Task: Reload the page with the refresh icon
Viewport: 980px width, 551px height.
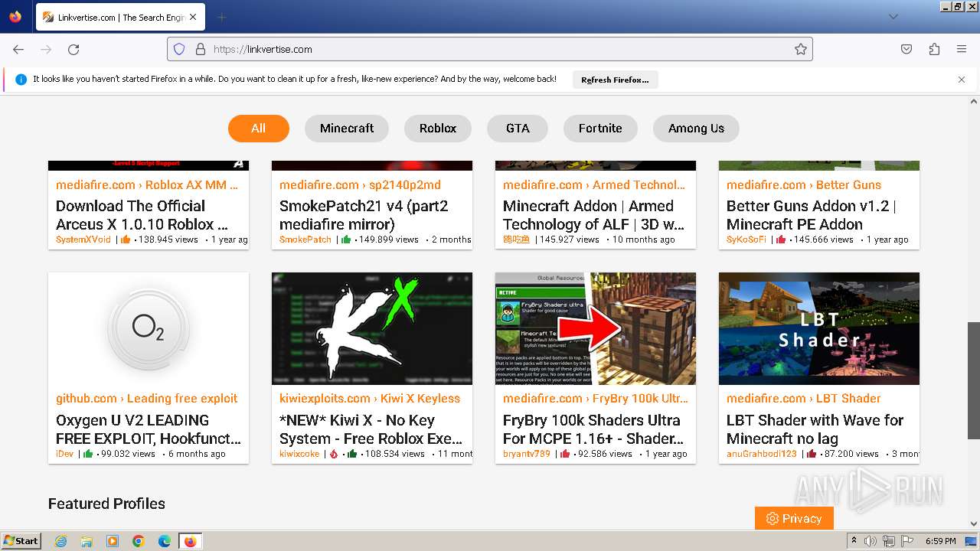Action: [73, 49]
